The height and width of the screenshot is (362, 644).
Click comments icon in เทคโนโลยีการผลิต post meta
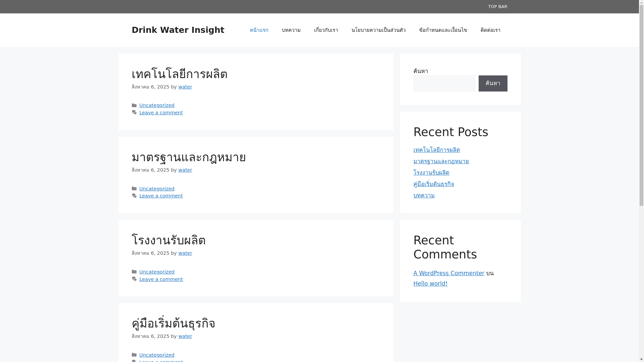pos(134,113)
